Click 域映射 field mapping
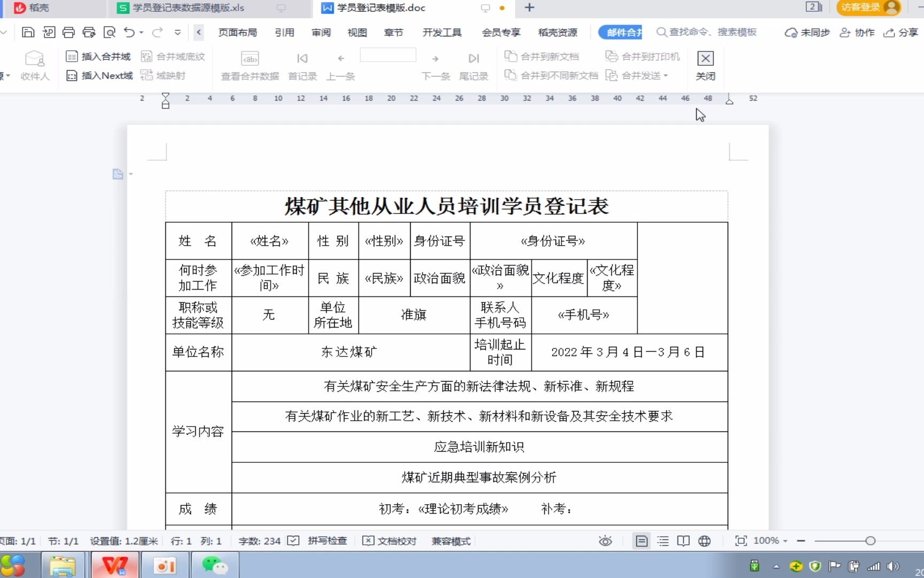The image size is (924, 578). point(163,75)
